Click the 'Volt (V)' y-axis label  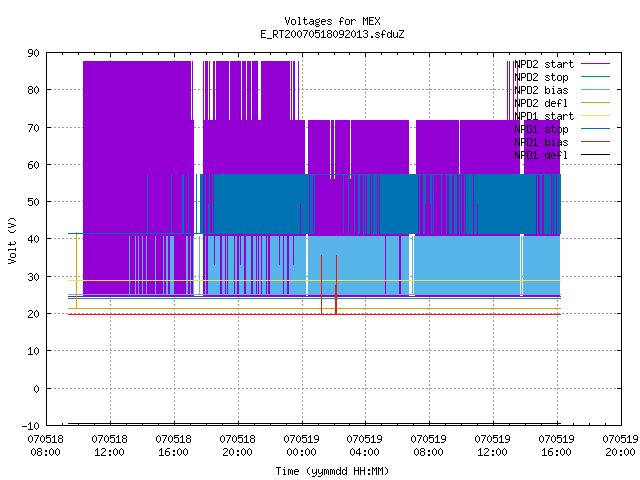pyautogui.click(x=12, y=240)
